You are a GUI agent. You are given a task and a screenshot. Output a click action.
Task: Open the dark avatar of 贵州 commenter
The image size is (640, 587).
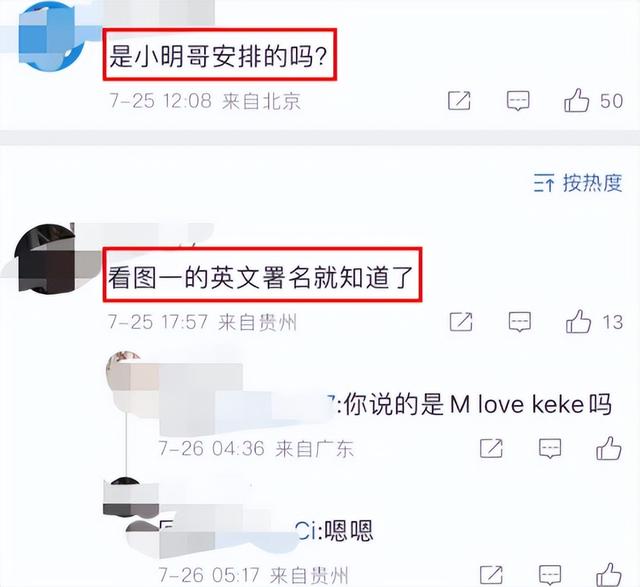click(x=46, y=258)
